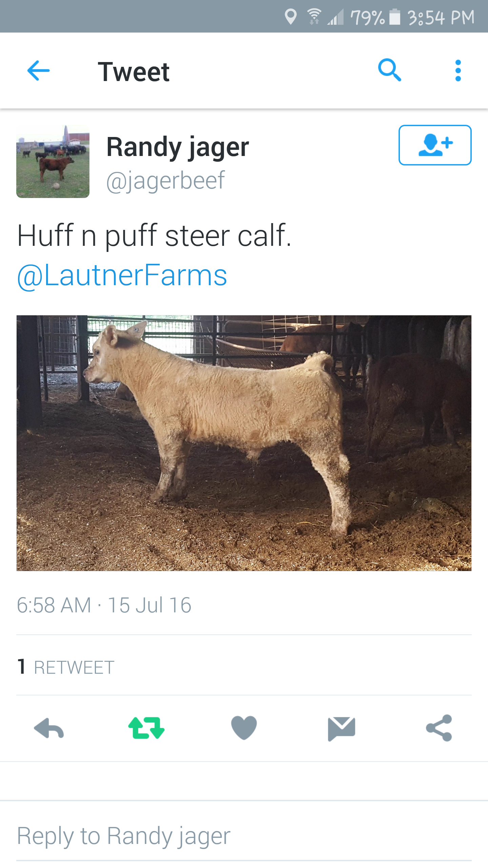This screenshot has width=488, height=868.
Task: Tap the battery icon in status bar
Action: click(395, 17)
